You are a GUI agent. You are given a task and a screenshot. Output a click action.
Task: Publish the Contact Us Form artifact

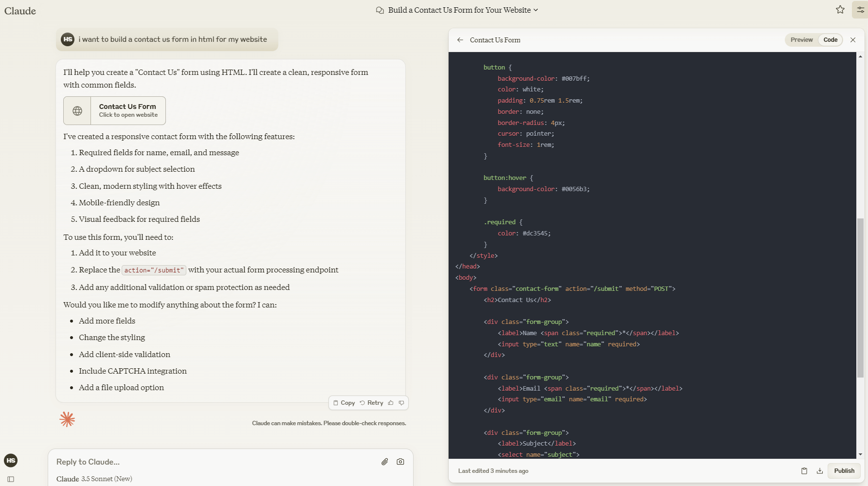pyautogui.click(x=844, y=471)
